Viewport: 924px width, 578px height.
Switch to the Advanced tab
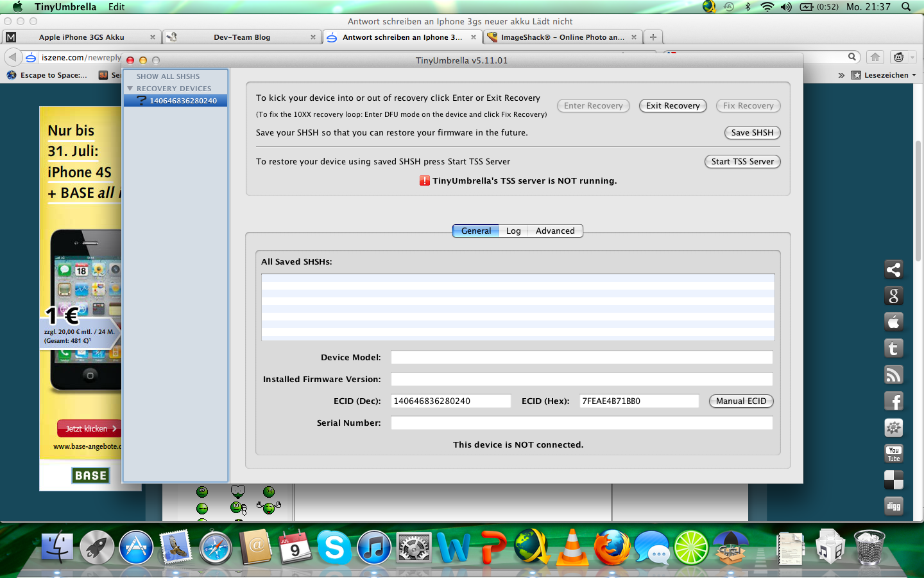tap(555, 231)
